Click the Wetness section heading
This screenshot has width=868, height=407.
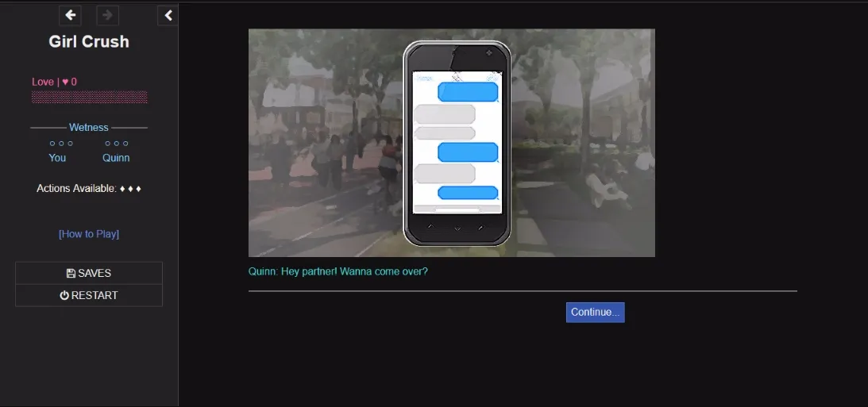point(89,127)
